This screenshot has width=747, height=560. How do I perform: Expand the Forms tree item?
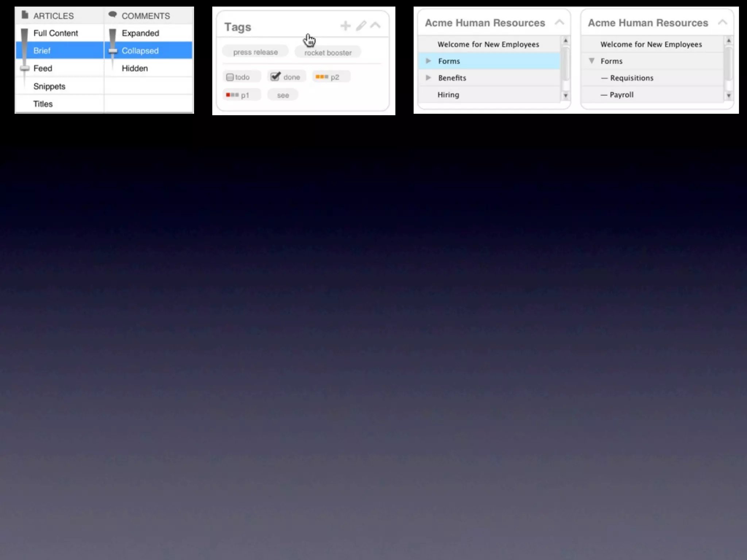(x=429, y=61)
